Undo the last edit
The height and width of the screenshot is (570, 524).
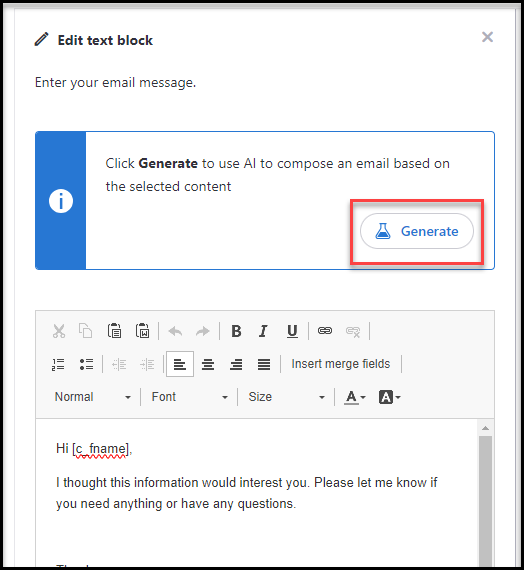[x=175, y=331]
